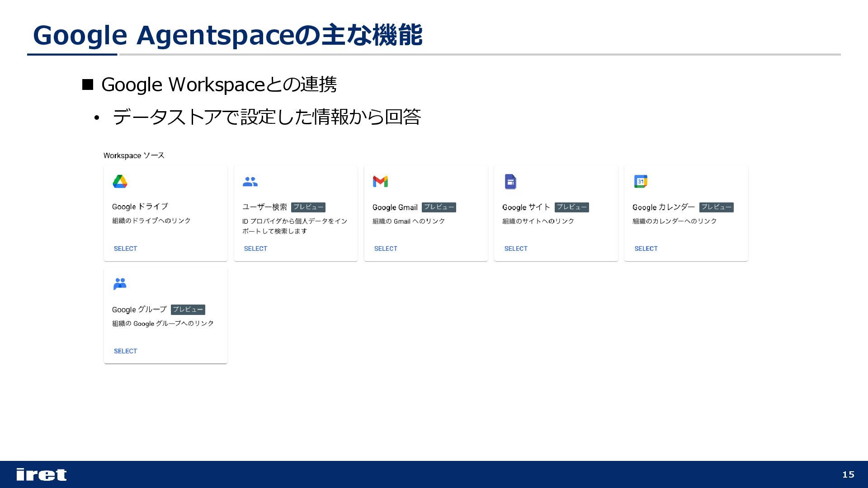Click the Google Sites icon
The width and height of the screenshot is (868, 488).
tap(510, 182)
